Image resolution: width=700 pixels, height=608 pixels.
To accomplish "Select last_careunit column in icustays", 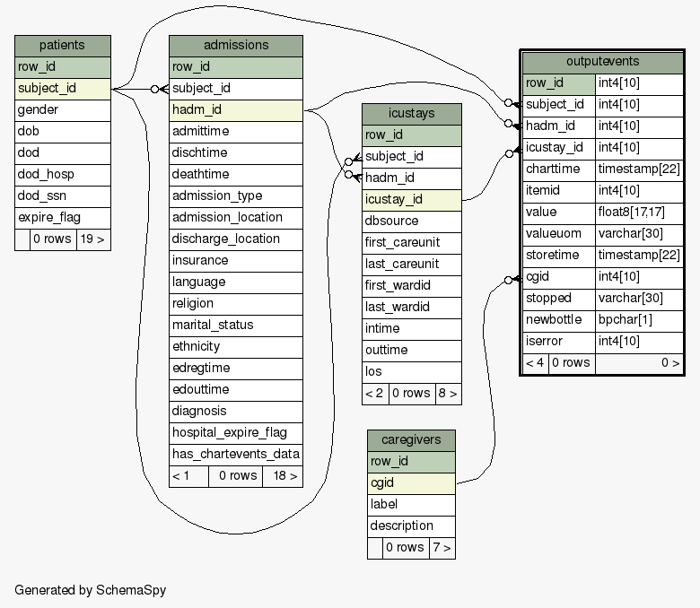I will tap(412, 265).
